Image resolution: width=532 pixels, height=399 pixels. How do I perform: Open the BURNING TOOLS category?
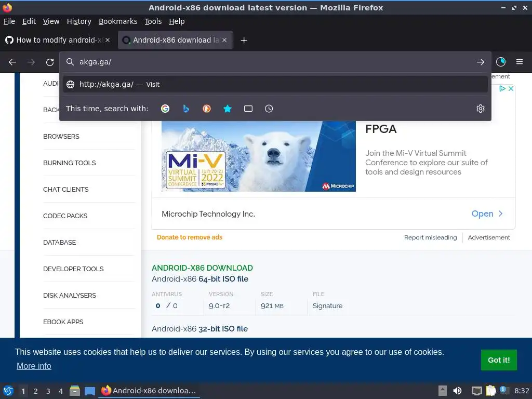(x=69, y=163)
